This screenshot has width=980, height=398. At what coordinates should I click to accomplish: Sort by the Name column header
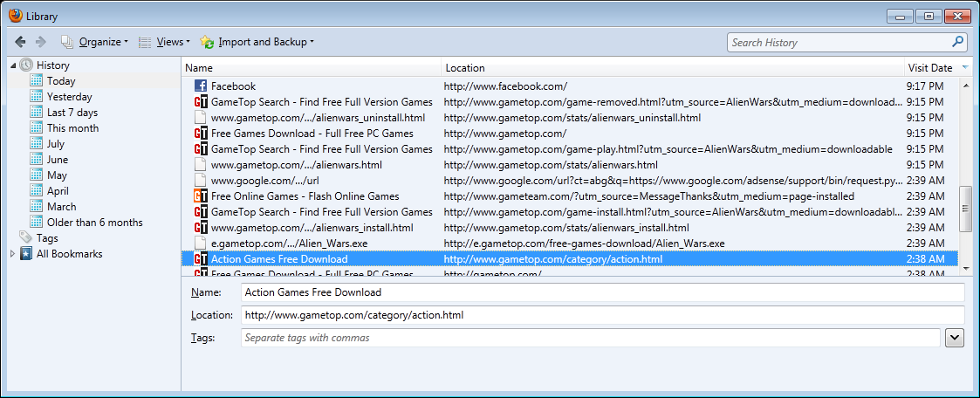pyautogui.click(x=312, y=68)
